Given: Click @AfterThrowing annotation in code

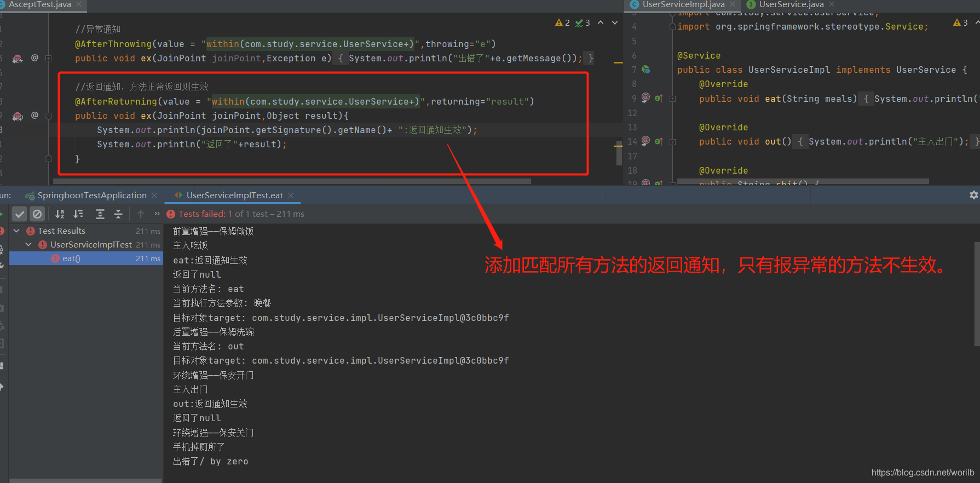Looking at the screenshot, I should click(113, 44).
